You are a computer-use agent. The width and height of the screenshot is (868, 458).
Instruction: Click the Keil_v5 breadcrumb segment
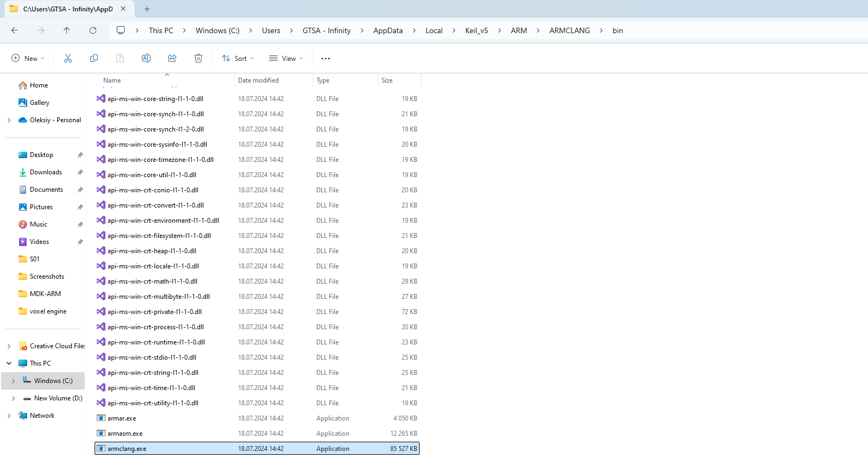(x=477, y=30)
